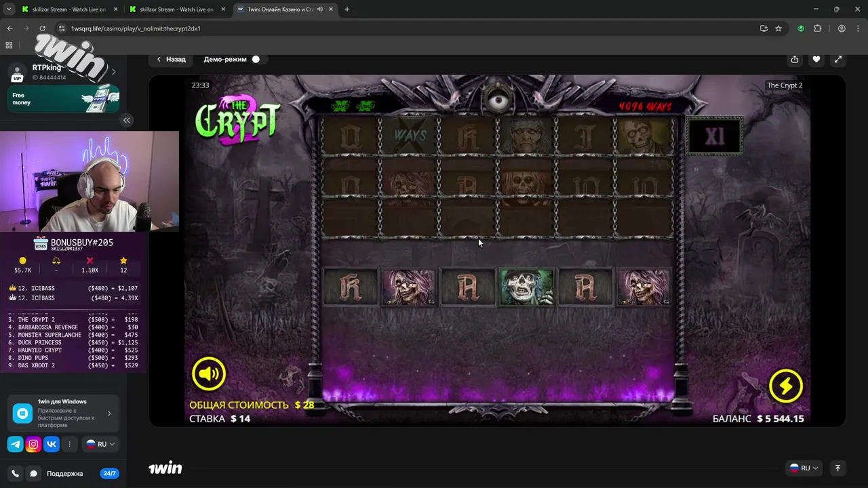View site information icon in address bar
Image resolution: width=868 pixels, height=488 pixels.
pos(62,28)
